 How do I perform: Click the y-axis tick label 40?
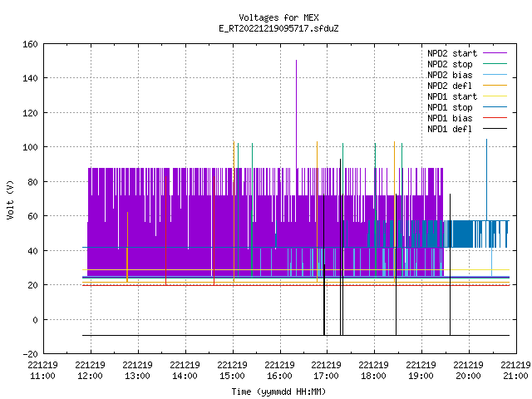tap(32, 251)
